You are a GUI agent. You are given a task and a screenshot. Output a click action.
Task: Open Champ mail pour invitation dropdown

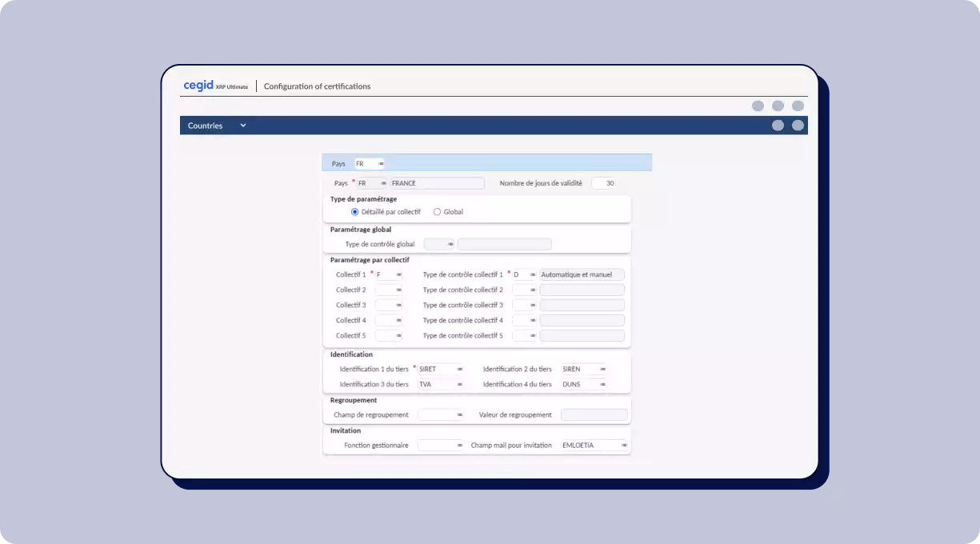click(624, 445)
